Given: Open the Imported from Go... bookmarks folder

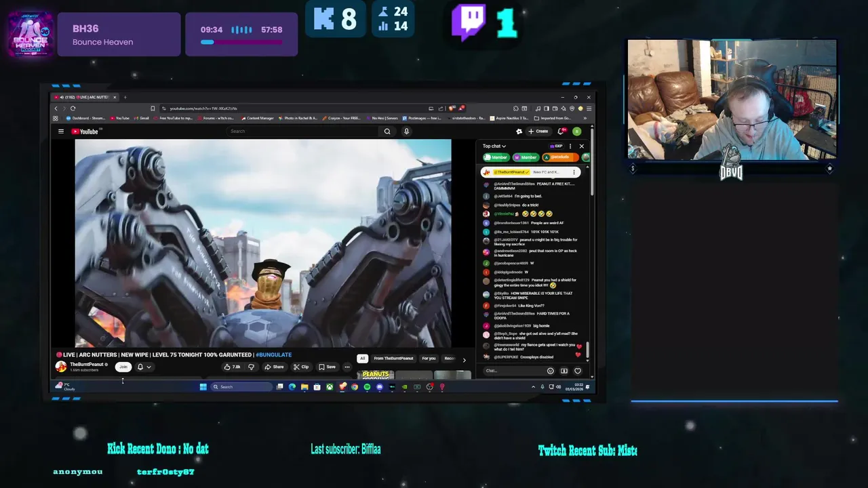Looking at the screenshot, I should tap(553, 118).
